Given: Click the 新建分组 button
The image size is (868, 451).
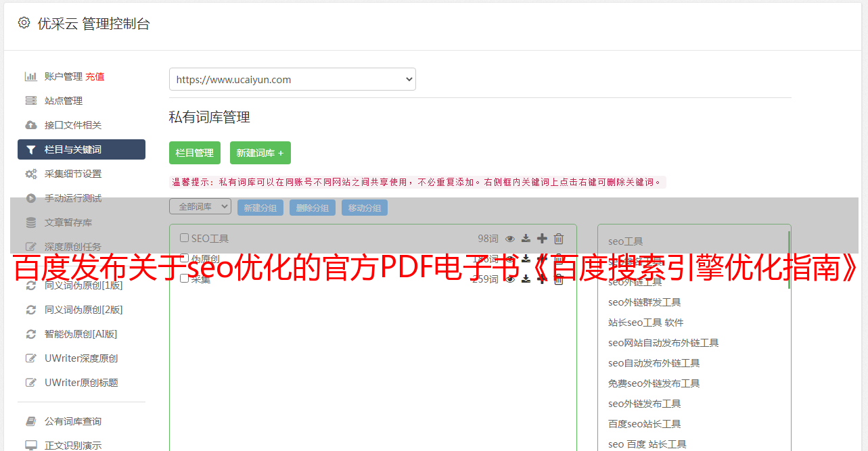Looking at the screenshot, I should tap(260, 208).
